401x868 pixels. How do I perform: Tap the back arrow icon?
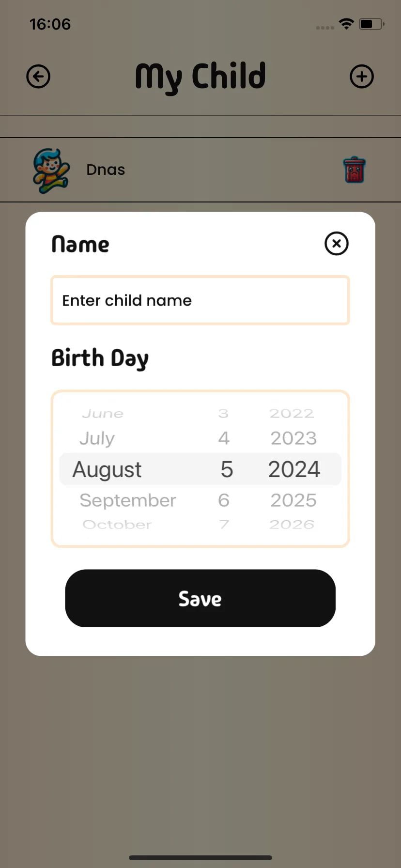(38, 77)
